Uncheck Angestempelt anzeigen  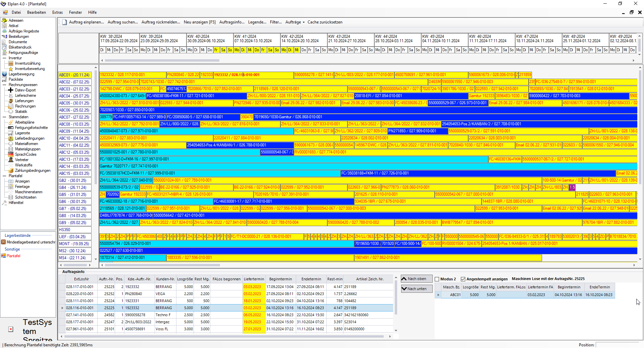(x=463, y=279)
